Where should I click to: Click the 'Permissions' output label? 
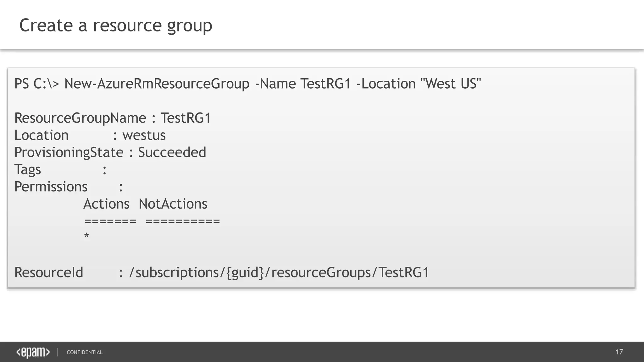point(51,187)
